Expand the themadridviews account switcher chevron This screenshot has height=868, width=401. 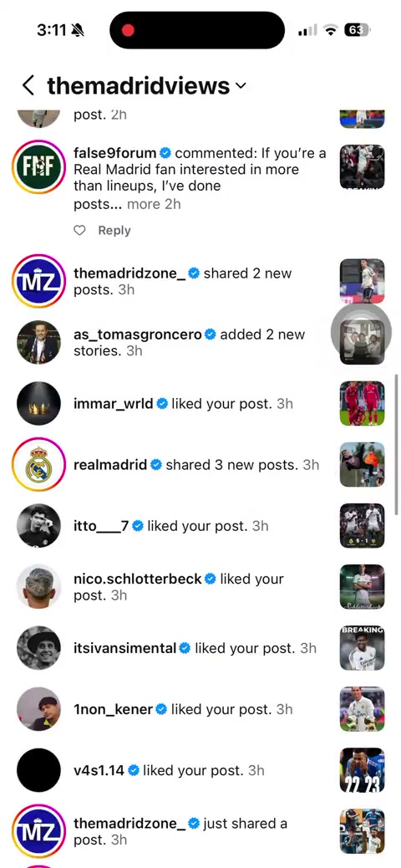click(x=241, y=86)
